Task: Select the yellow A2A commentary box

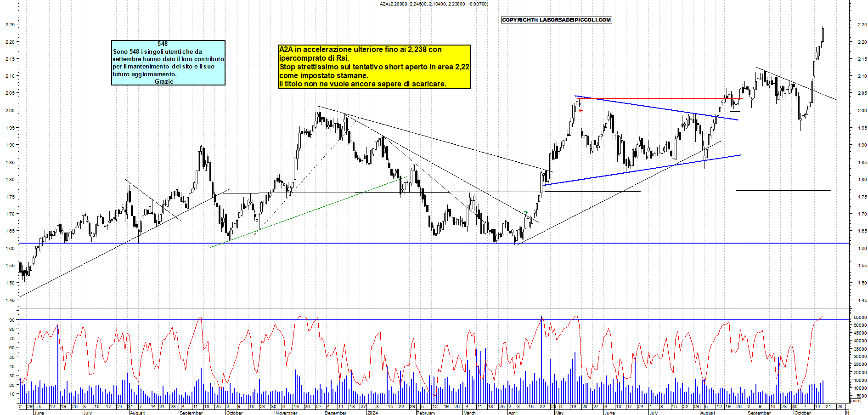Action: 374,67
